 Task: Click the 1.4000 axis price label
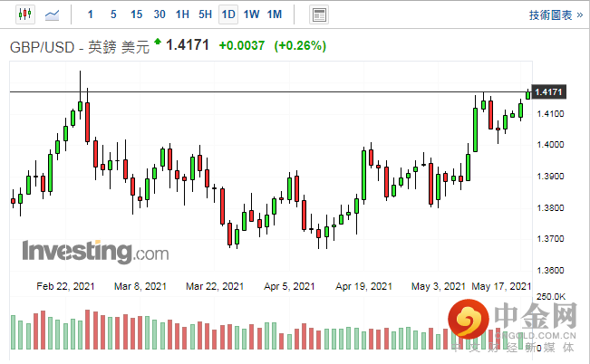pos(550,145)
